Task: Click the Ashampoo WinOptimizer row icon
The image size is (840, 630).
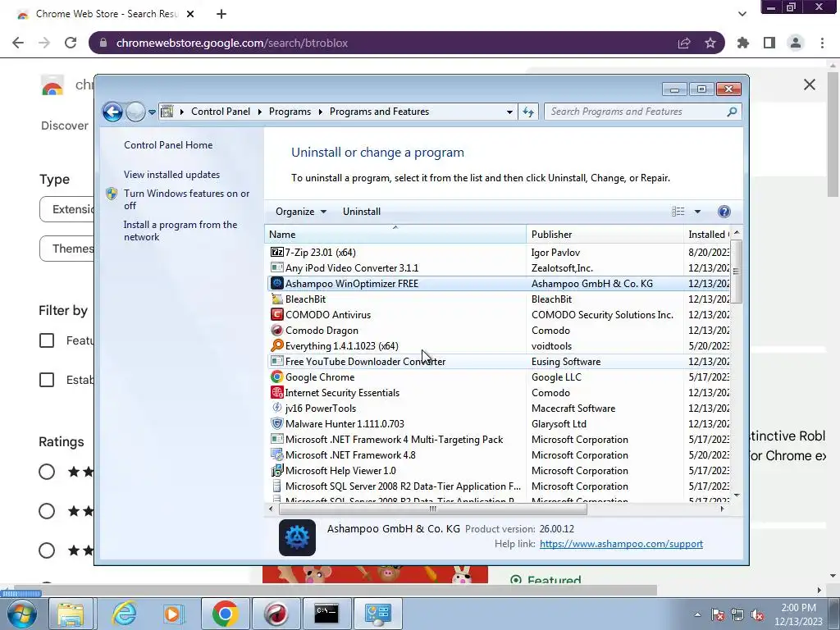Action: coord(277,283)
